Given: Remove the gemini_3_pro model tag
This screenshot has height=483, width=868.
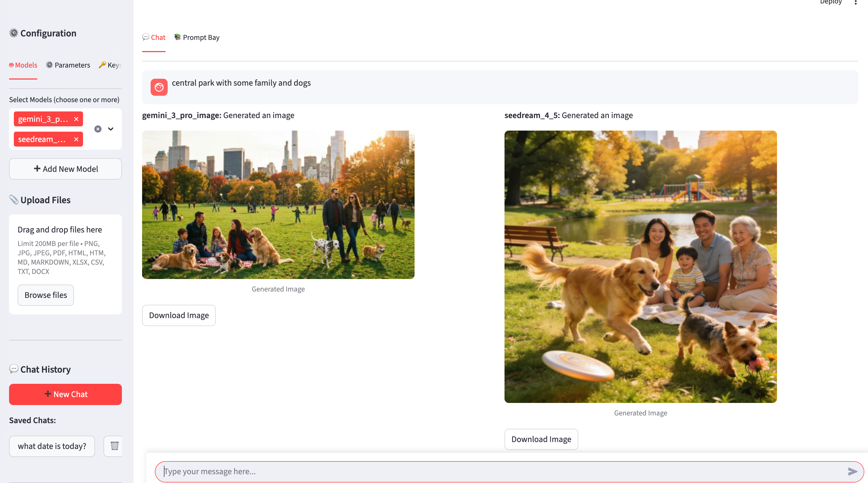Looking at the screenshot, I should [x=76, y=119].
